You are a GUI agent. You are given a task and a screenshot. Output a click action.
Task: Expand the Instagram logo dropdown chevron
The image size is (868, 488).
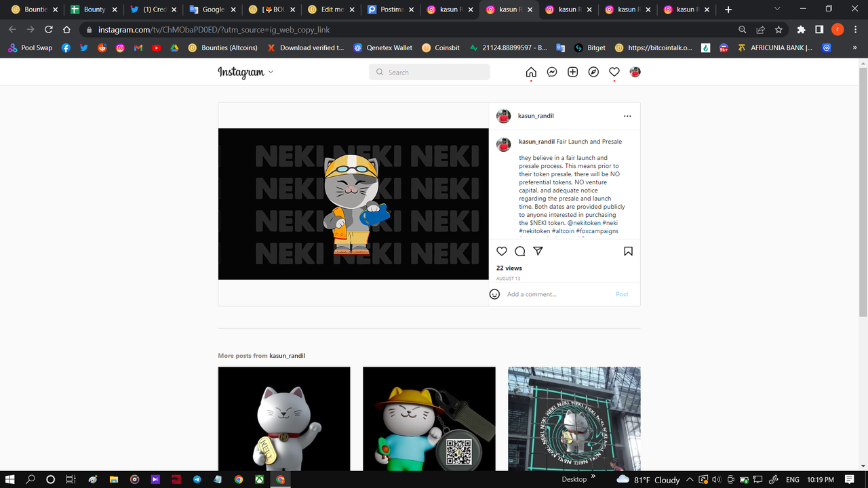coord(271,73)
